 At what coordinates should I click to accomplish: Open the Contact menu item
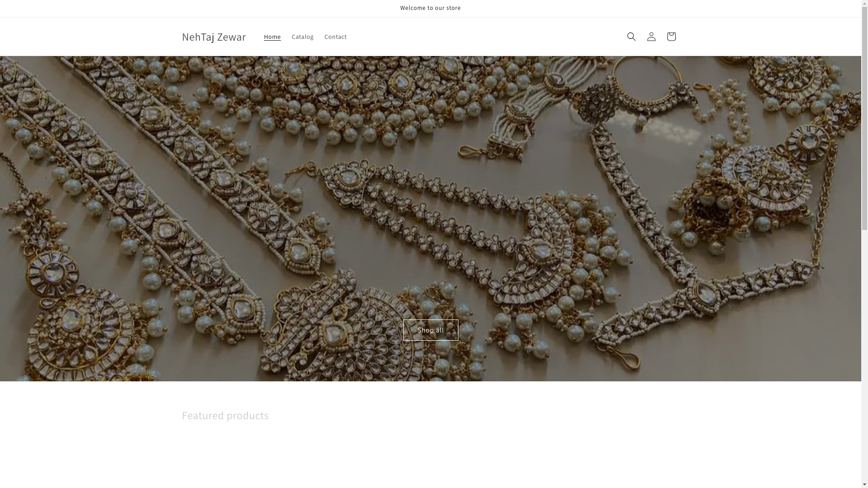[335, 37]
